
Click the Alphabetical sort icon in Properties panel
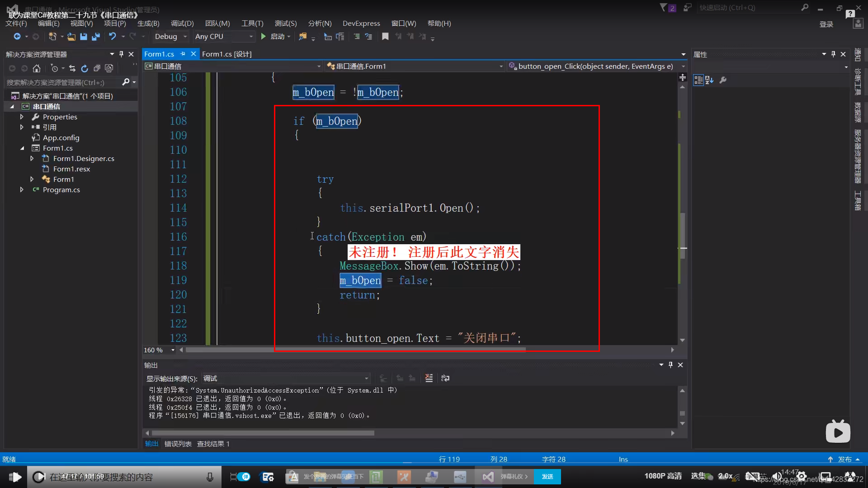(x=709, y=80)
